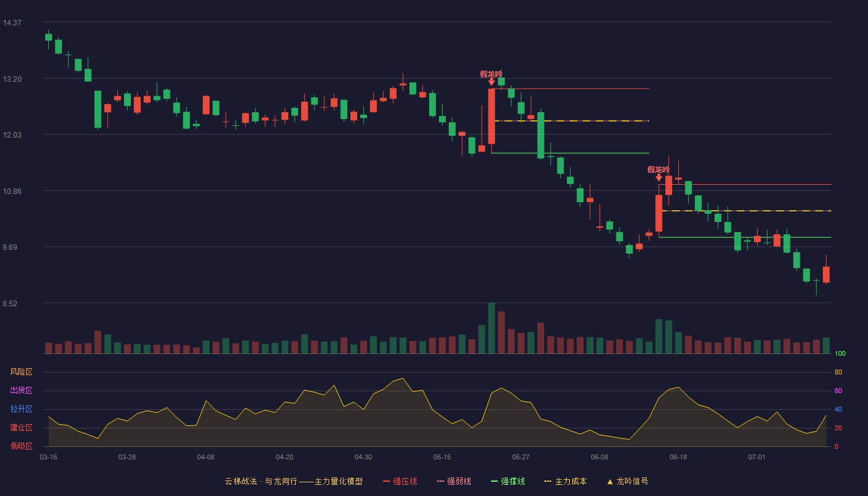Click the second 假龙吟 arrow marker in June
The image size is (868, 496).
[x=658, y=177]
